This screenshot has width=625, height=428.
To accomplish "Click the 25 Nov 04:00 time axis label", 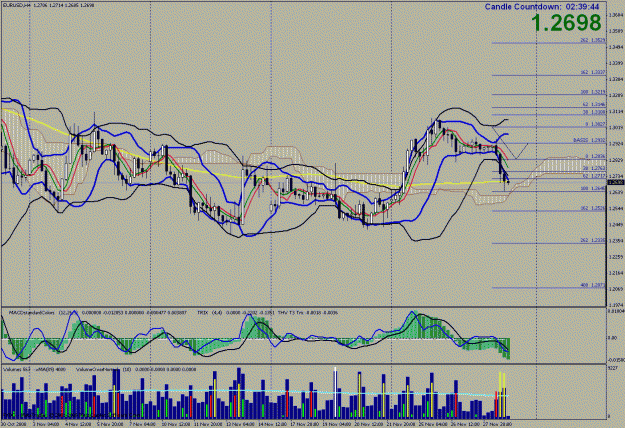I will pyautogui.click(x=433, y=424).
